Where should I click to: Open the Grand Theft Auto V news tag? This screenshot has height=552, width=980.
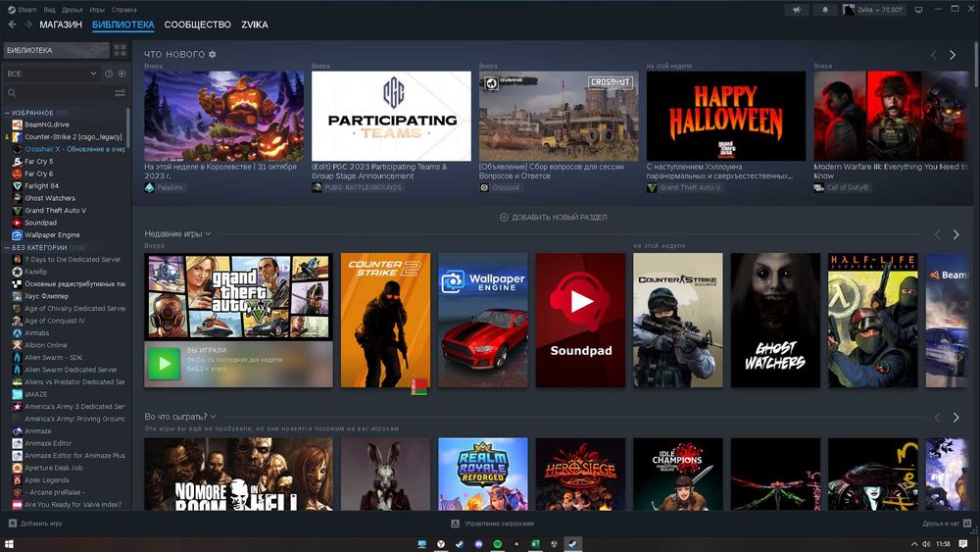click(x=686, y=187)
